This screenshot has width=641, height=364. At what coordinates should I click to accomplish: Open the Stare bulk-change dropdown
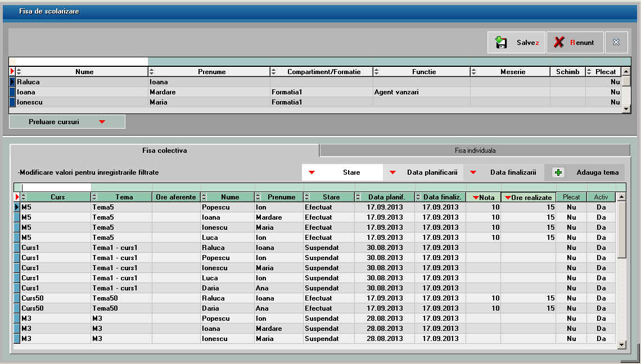pyautogui.click(x=342, y=172)
